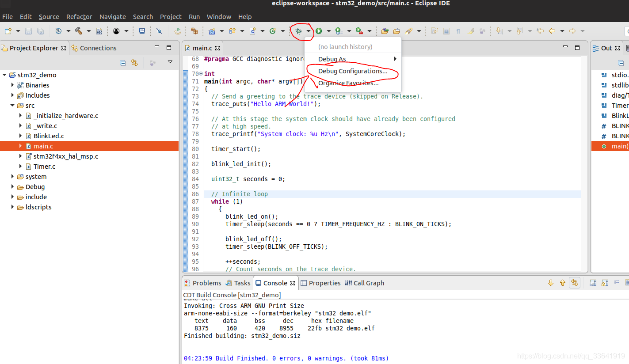Screen dimensions: 629x364
Task: Open the New file dropdown arrow
Action: coord(18,31)
